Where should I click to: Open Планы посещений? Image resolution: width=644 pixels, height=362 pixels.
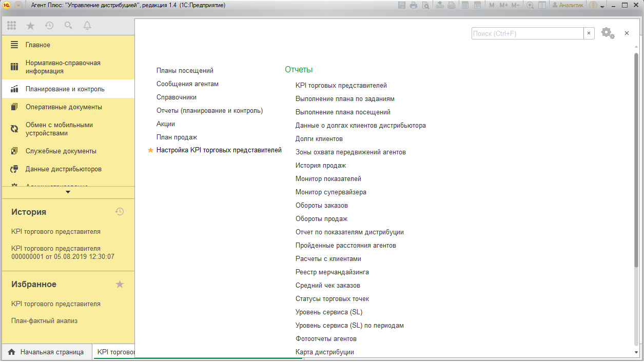point(185,70)
